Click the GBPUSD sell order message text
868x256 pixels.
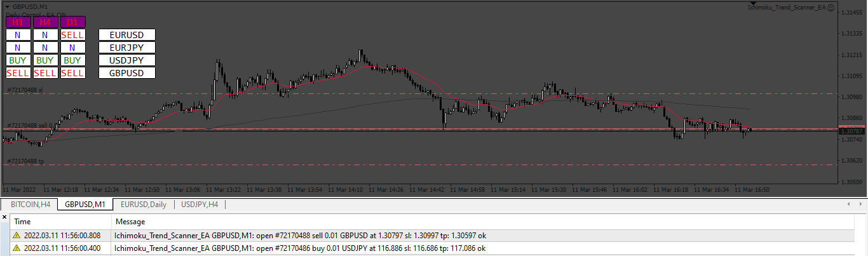tap(301, 236)
